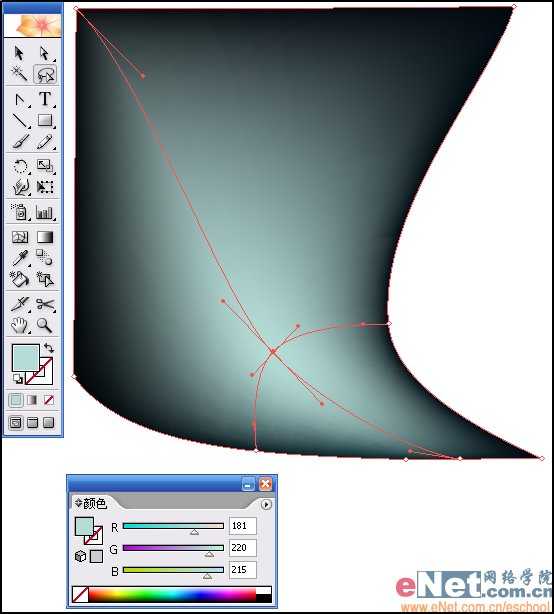The image size is (554, 614).
Task: Choose the Eyedropper tool
Action: tap(19, 258)
